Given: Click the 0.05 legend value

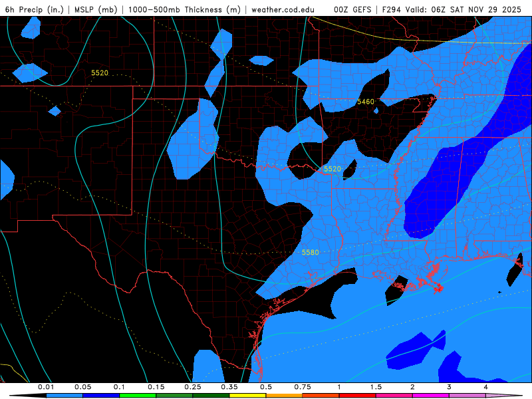Looking at the screenshot, I should click(x=82, y=387).
